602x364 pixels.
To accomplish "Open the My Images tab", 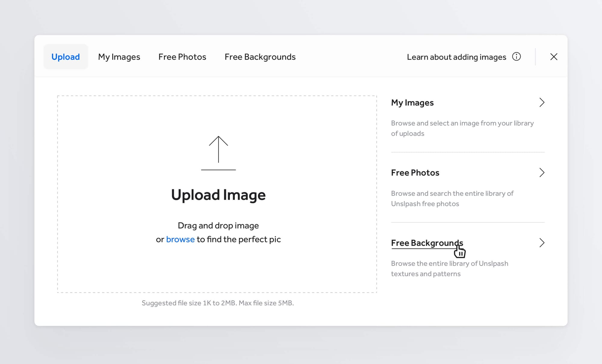I will [119, 57].
